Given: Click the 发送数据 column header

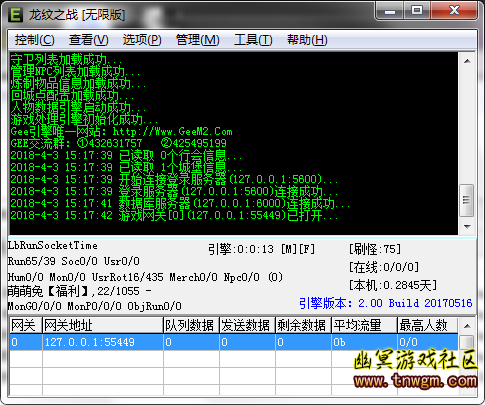Looking at the screenshot, I should pyautogui.click(x=247, y=325).
